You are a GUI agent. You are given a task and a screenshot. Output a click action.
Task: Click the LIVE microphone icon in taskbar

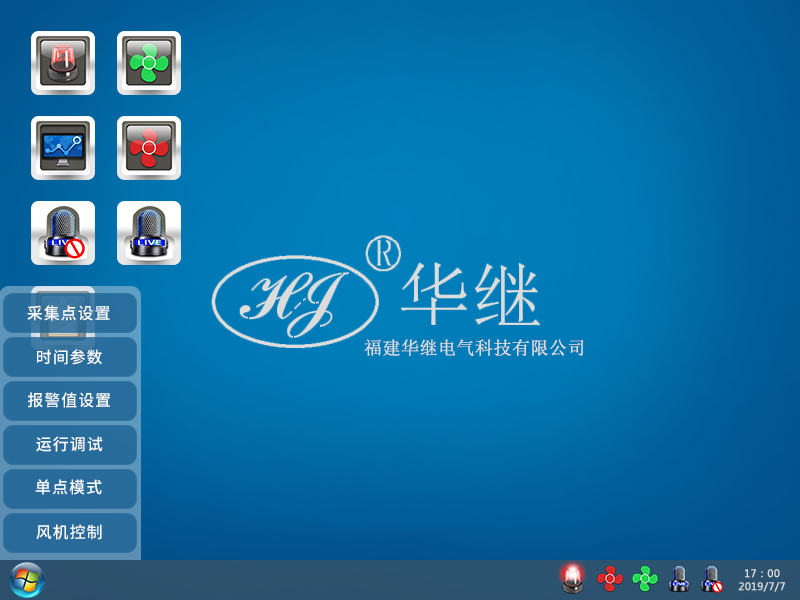point(679,579)
